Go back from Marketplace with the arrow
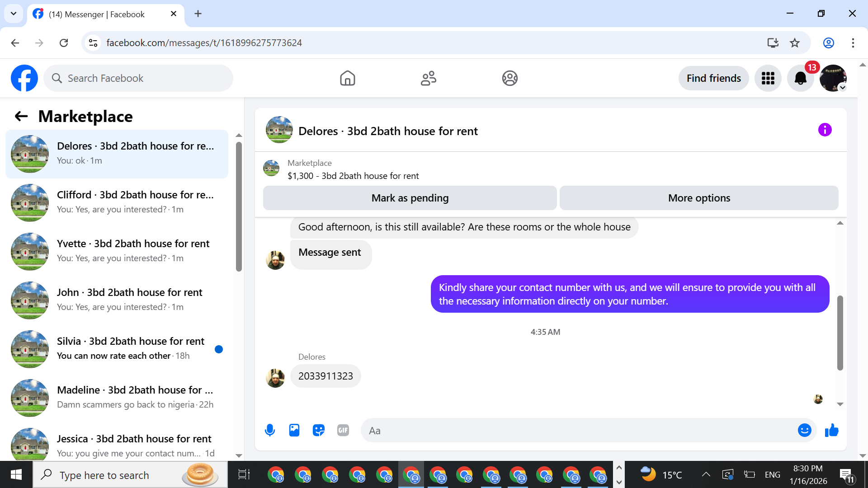Screen dimensions: 868x488 click(21, 117)
